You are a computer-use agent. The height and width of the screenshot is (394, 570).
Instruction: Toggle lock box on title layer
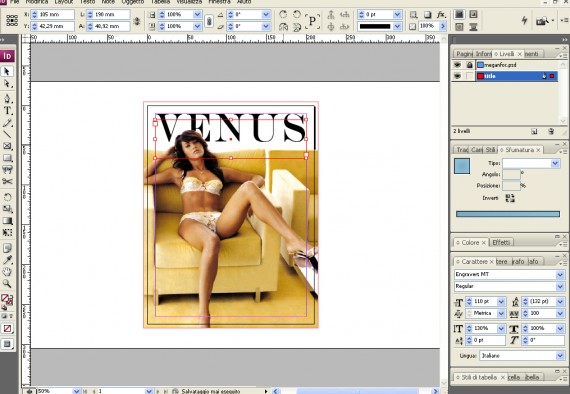coord(470,76)
